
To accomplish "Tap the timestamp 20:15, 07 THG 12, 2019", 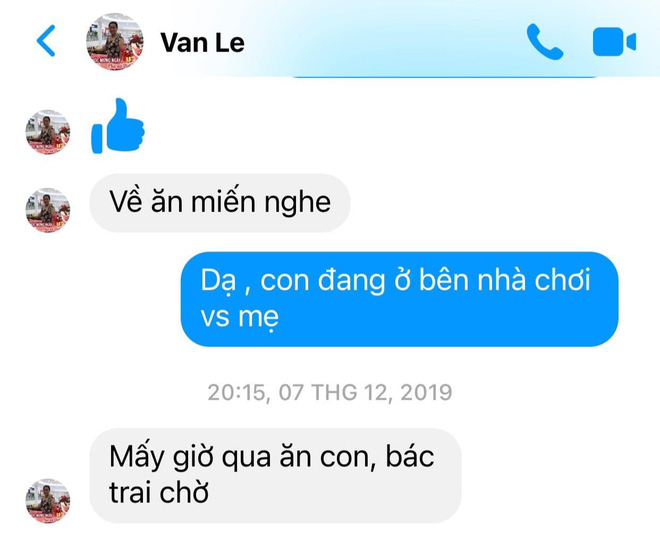I will click(330, 392).
